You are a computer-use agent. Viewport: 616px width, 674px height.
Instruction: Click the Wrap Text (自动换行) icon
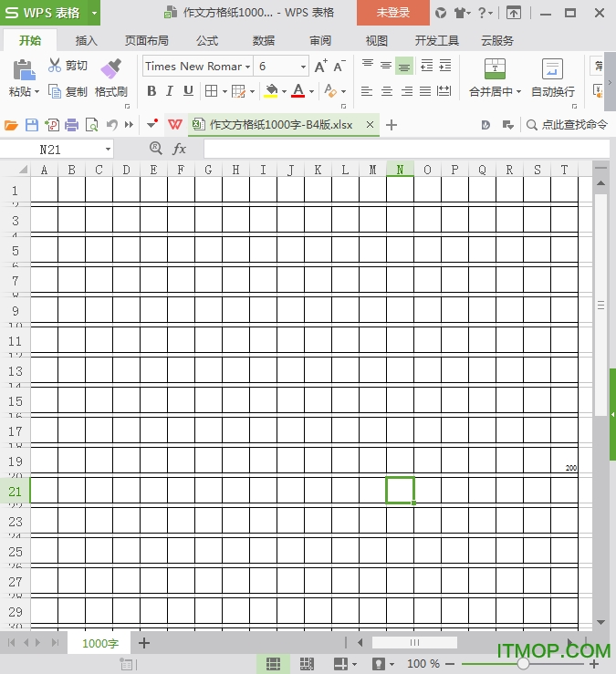(552, 69)
